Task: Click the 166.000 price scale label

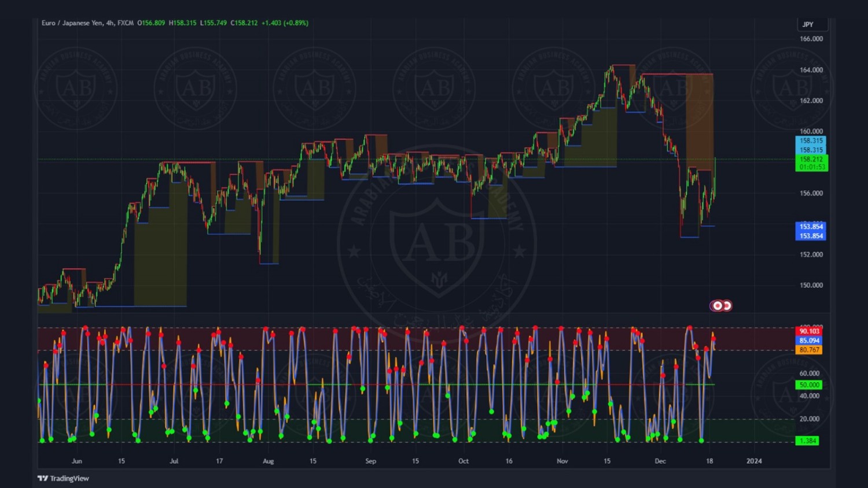Action: tap(811, 39)
